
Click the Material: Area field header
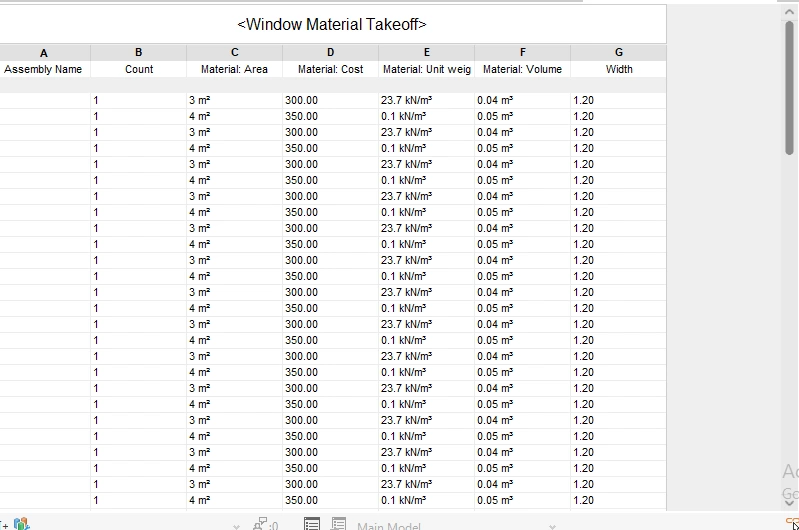point(234,69)
